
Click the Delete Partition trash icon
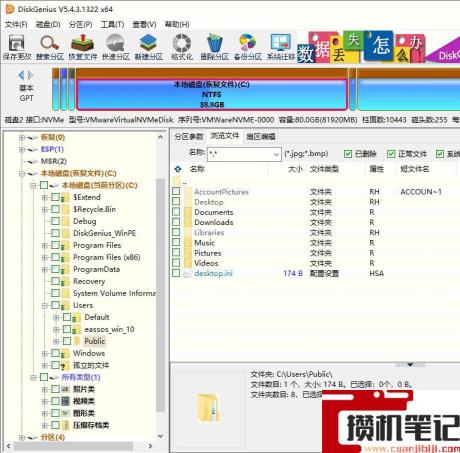214,44
